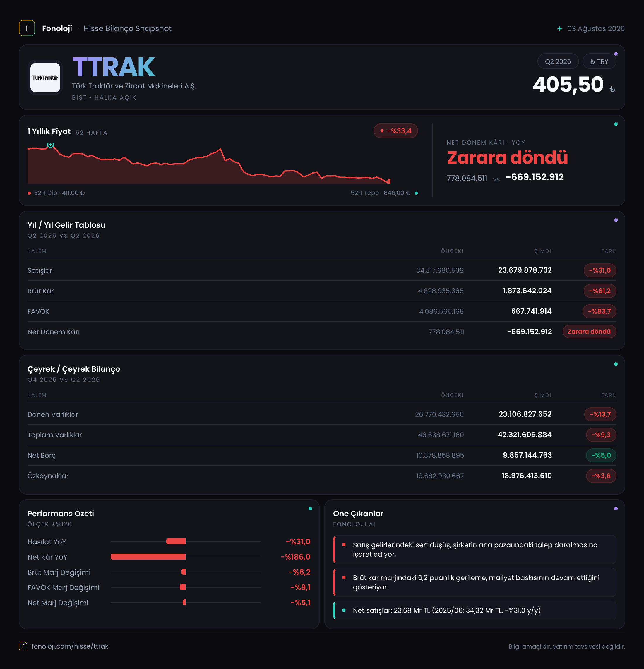Click '-%186,0' Net Kâr YoY value

[295, 557]
